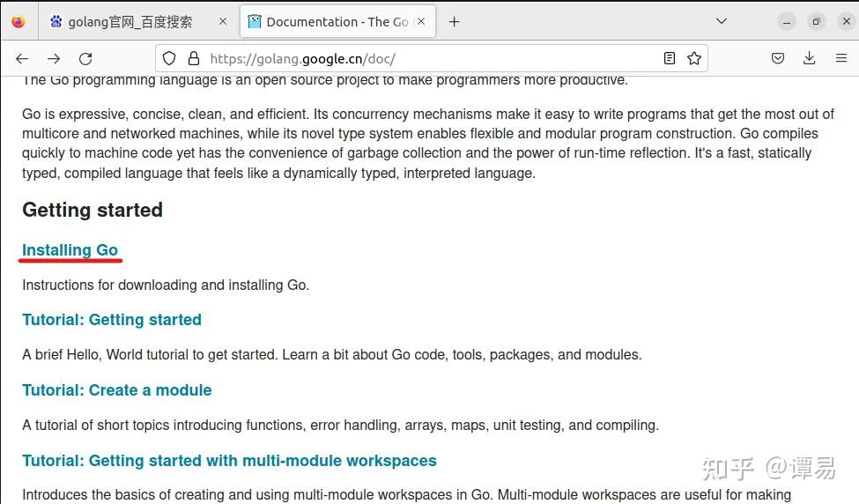Screen dimensions: 859x504
Task: Open the Installing Go link
Action: click(x=70, y=250)
